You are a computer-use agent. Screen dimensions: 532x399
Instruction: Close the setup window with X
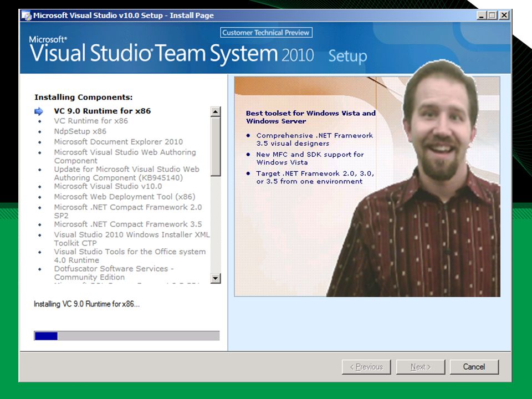(x=504, y=16)
